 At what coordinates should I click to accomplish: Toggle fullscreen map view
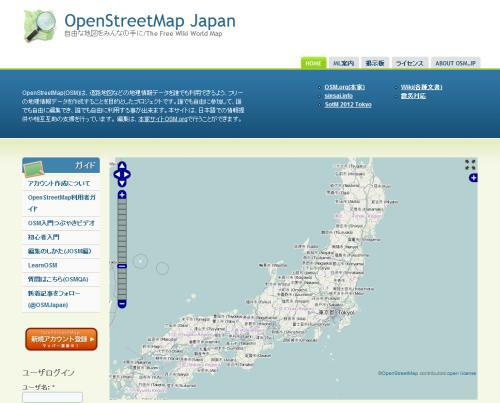tap(470, 165)
